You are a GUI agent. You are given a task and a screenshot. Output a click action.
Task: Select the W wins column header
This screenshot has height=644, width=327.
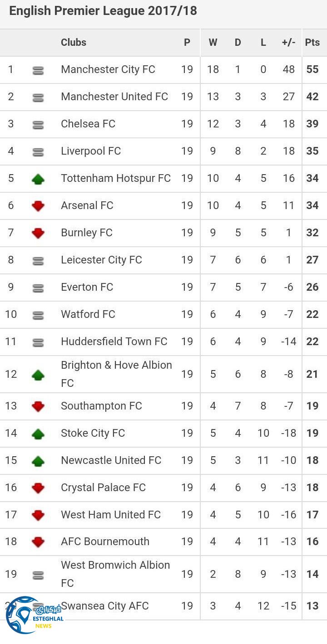pyautogui.click(x=213, y=43)
